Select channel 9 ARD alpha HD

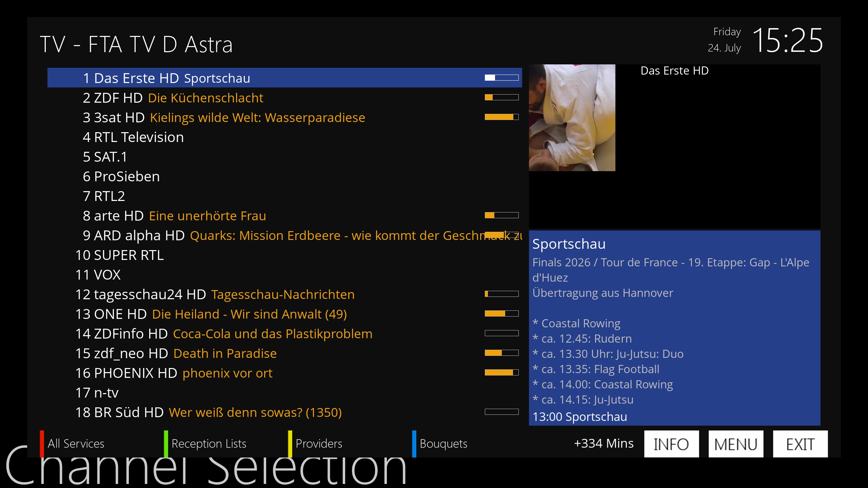[284, 235]
